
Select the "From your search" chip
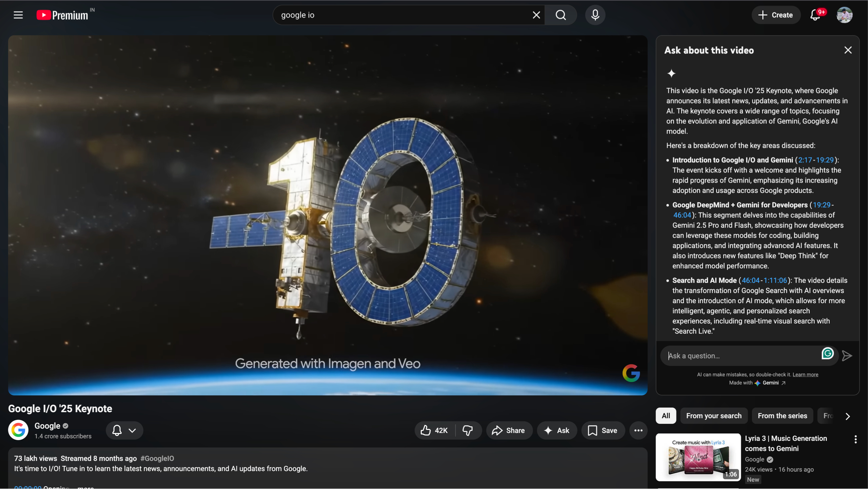tap(713, 416)
